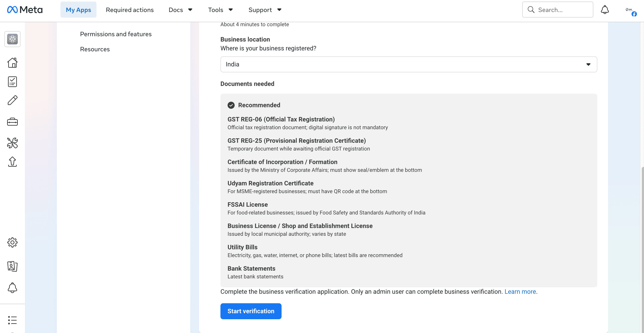Click 'For food-related businesses' description
This screenshot has height=333, width=644.
coord(326,213)
